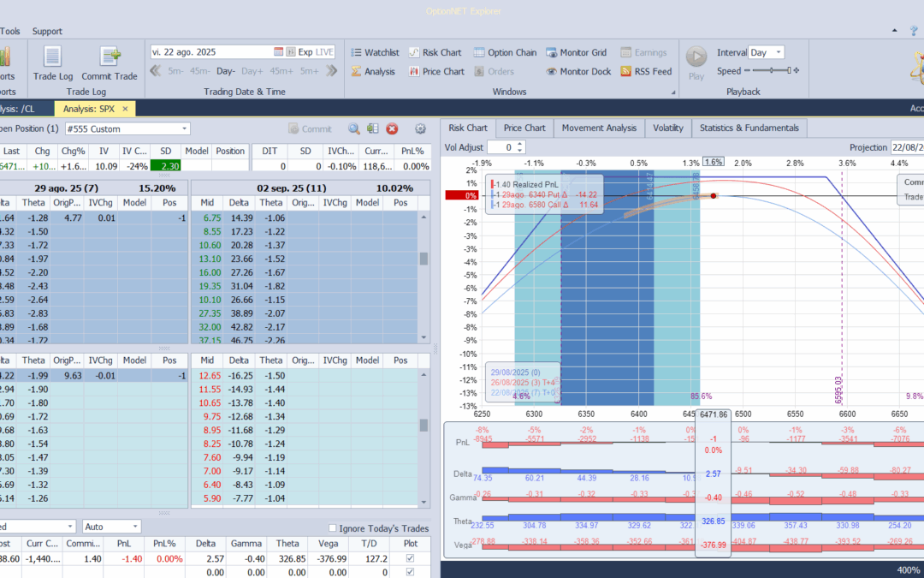Click the Commit button

(x=310, y=128)
